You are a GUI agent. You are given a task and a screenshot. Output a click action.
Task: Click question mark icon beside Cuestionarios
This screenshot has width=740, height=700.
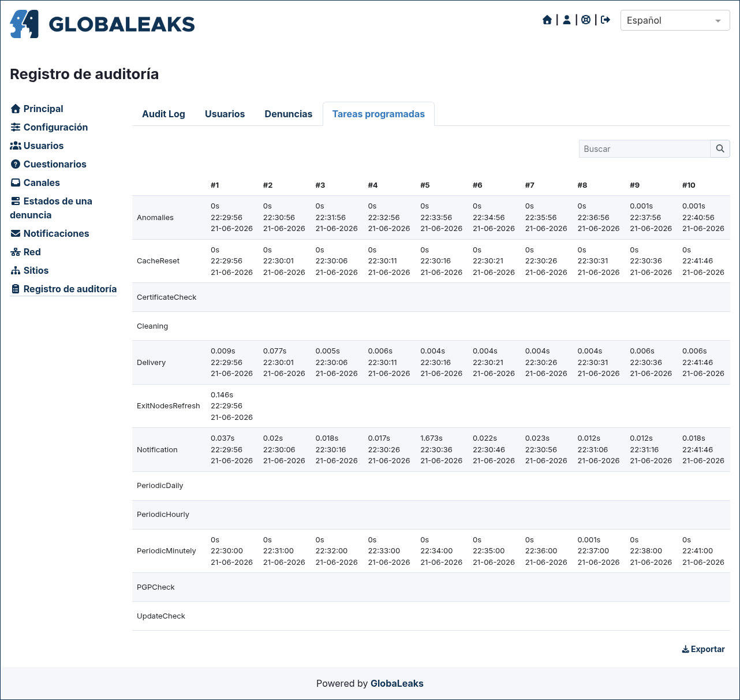[x=16, y=164]
